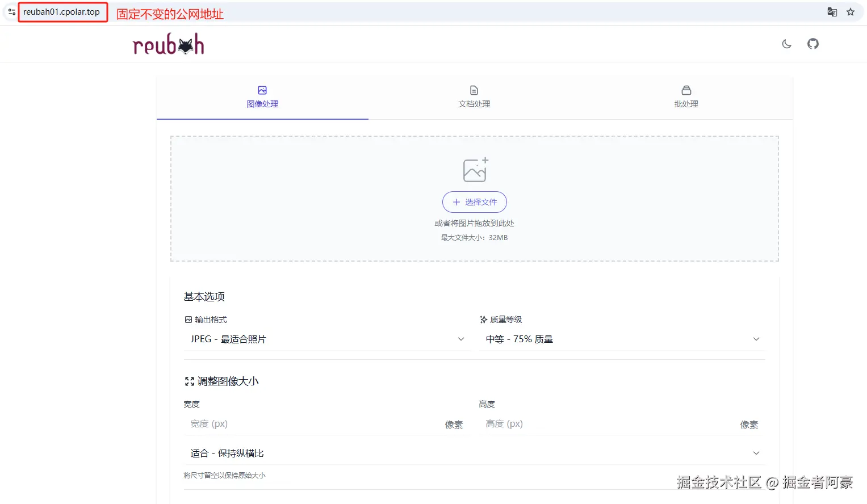The image size is (867, 504).
Task: Click the 调整图像大小 resize icon
Action: (190, 381)
